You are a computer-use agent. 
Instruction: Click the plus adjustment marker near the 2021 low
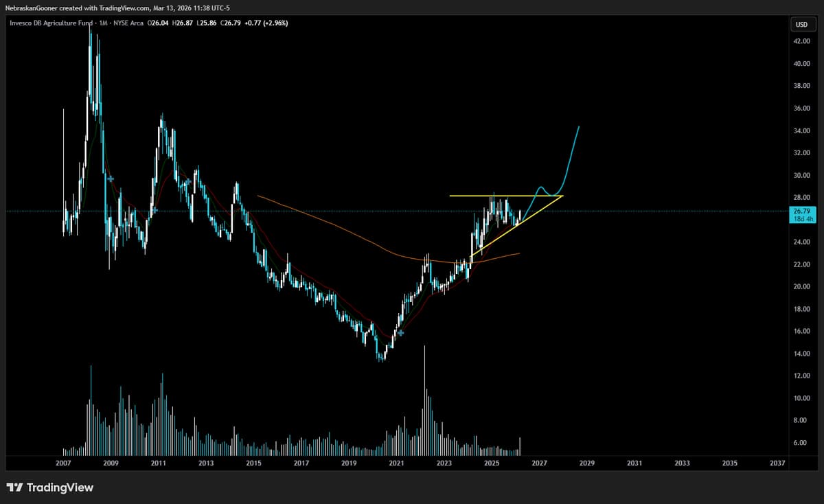point(400,332)
